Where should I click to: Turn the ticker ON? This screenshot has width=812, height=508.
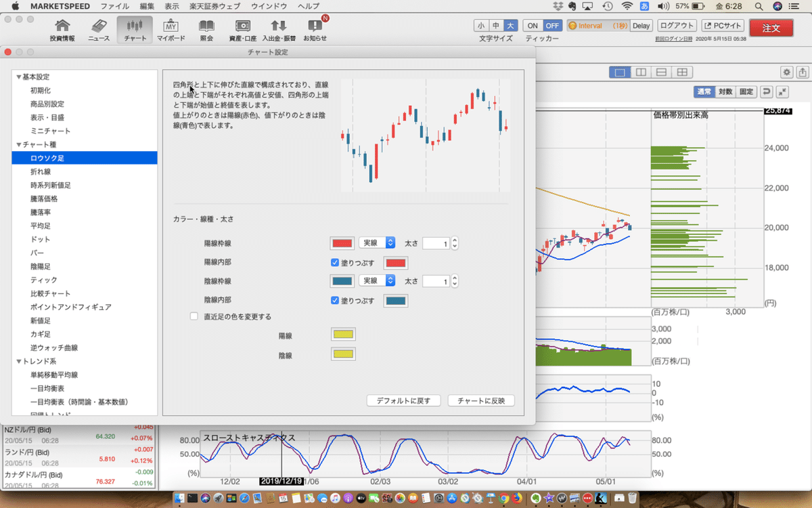(532, 24)
